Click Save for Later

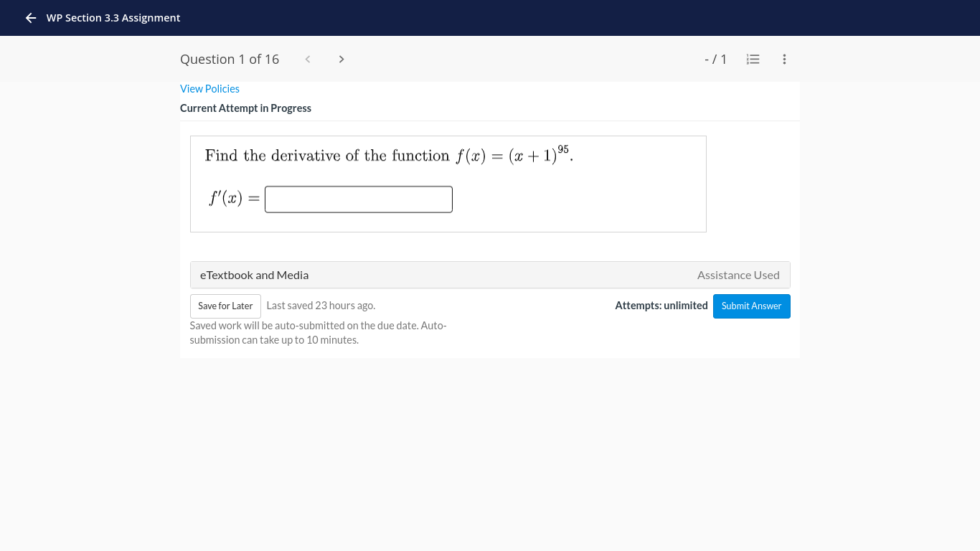tap(225, 306)
